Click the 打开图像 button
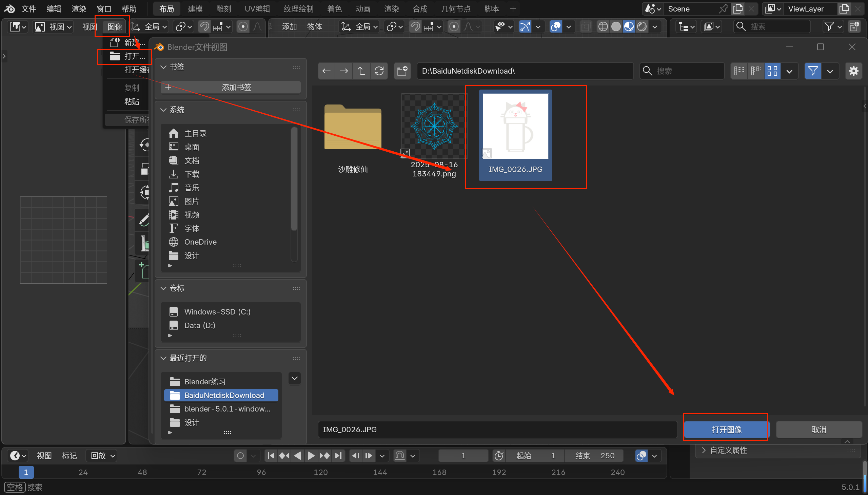Viewport: 868px width, 495px height. pos(726,430)
